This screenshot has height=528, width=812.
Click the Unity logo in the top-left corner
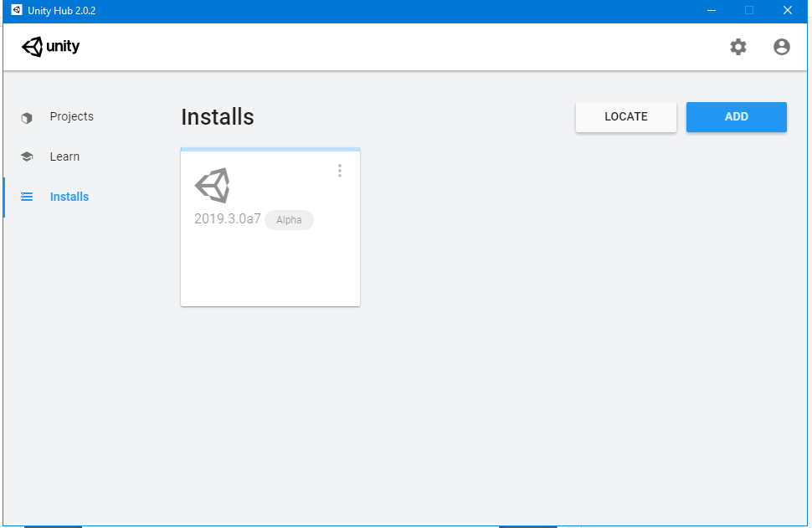tap(50, 46)
